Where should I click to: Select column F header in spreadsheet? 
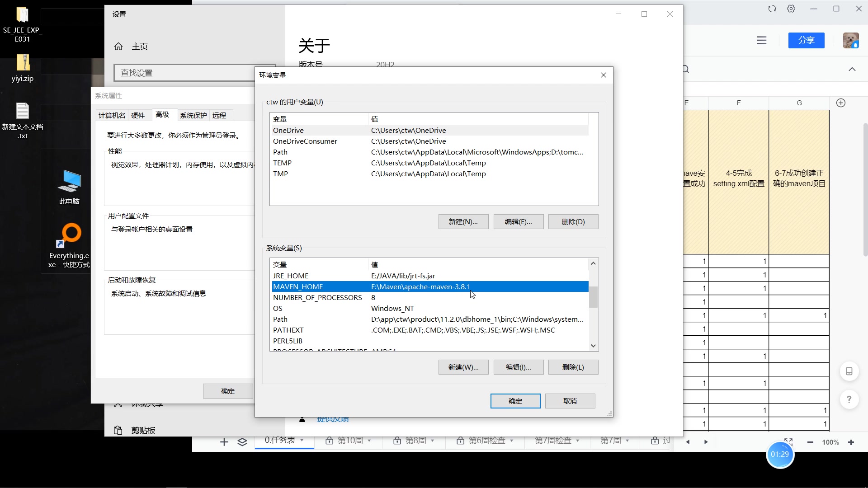(738, 103)
